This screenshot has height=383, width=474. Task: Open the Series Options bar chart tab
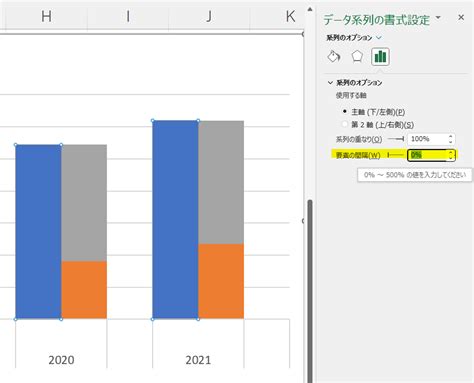[380, 57]
